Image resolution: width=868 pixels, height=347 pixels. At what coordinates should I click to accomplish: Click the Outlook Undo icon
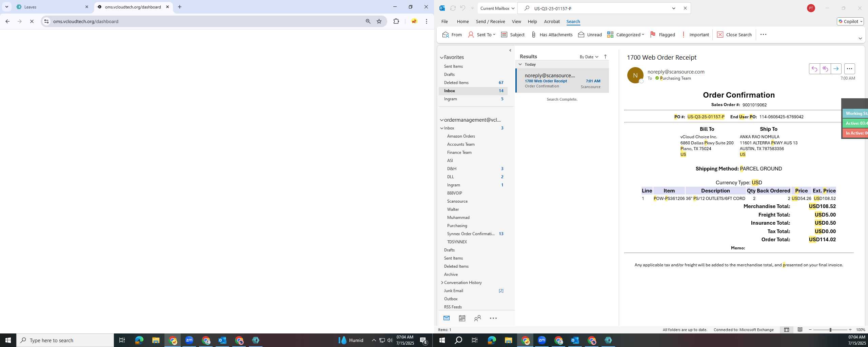coord(462,8)
